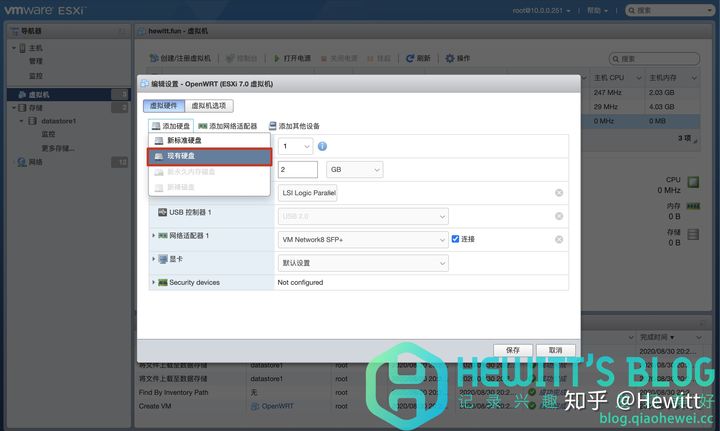Click the memory size input field

click(297, 170)
